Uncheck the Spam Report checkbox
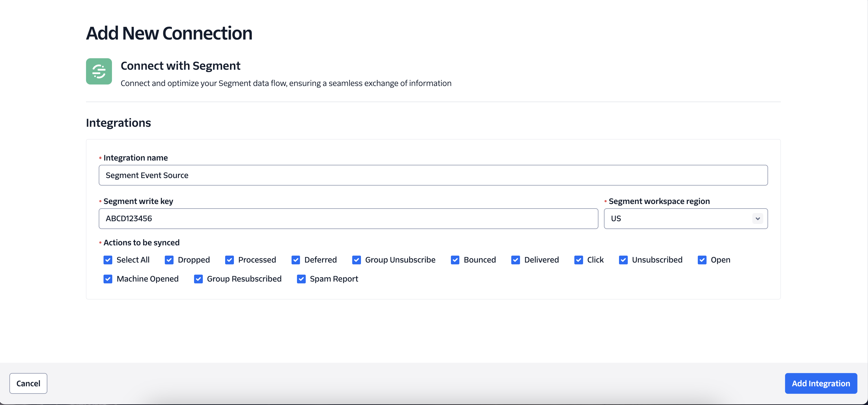 [301, 279]
